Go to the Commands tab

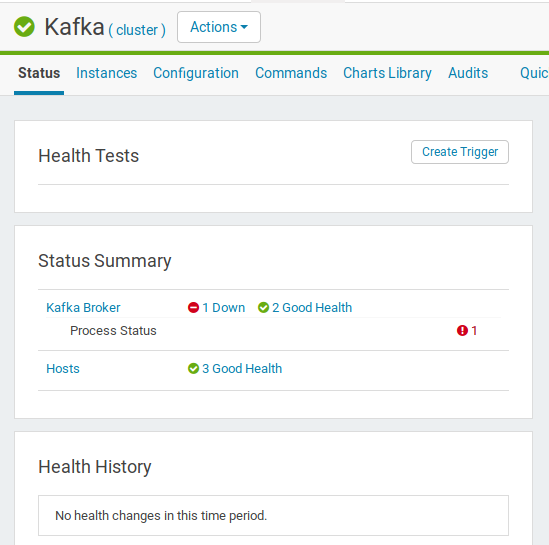(x=291, y=73)
